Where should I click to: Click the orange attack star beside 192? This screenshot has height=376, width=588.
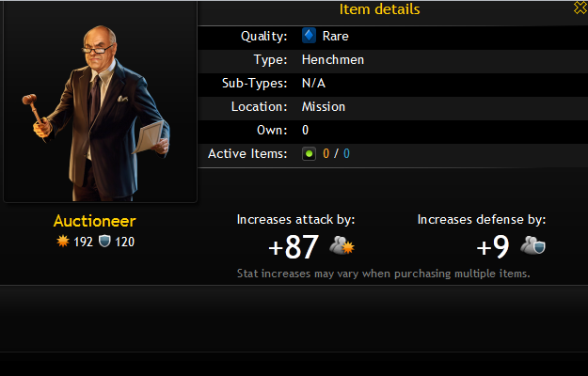[63, 242]
